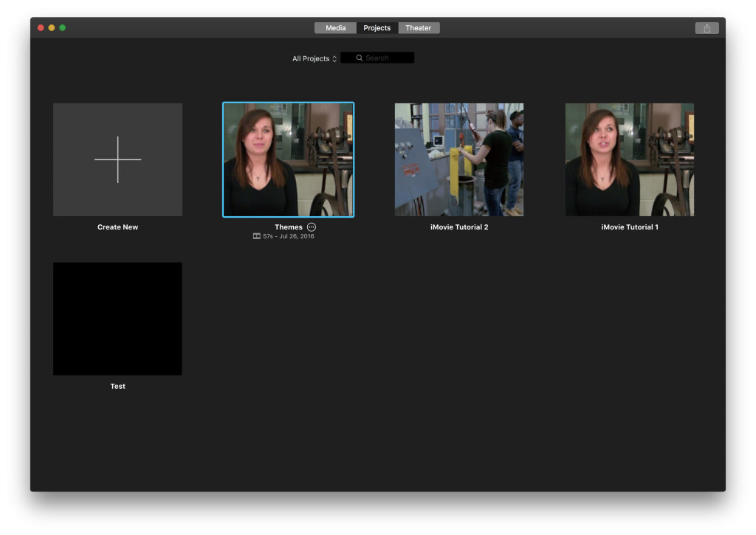This screenshot has height=535, width=756.
Task: Click the iMovie Tutorial 1 title
Action: coord(630,227)
